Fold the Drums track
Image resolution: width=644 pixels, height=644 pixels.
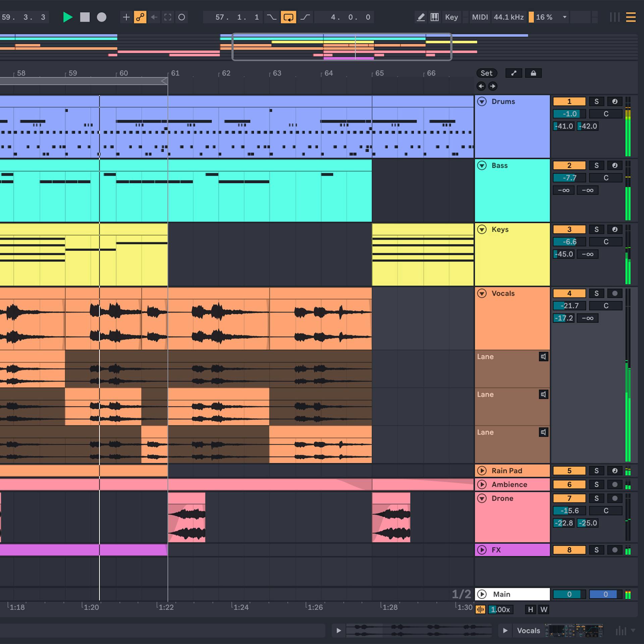[x=482, y=102]
